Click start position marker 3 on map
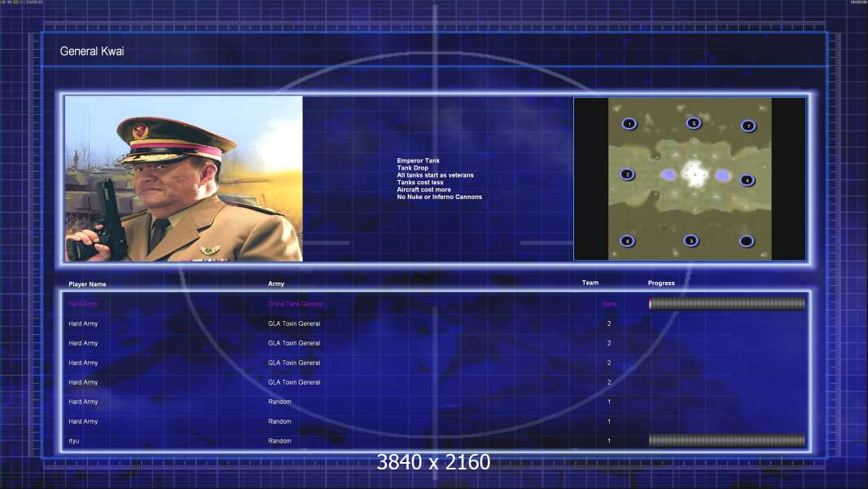Image resolution: width=868 pixels, height=489 pixels. [x=690, y=240]
